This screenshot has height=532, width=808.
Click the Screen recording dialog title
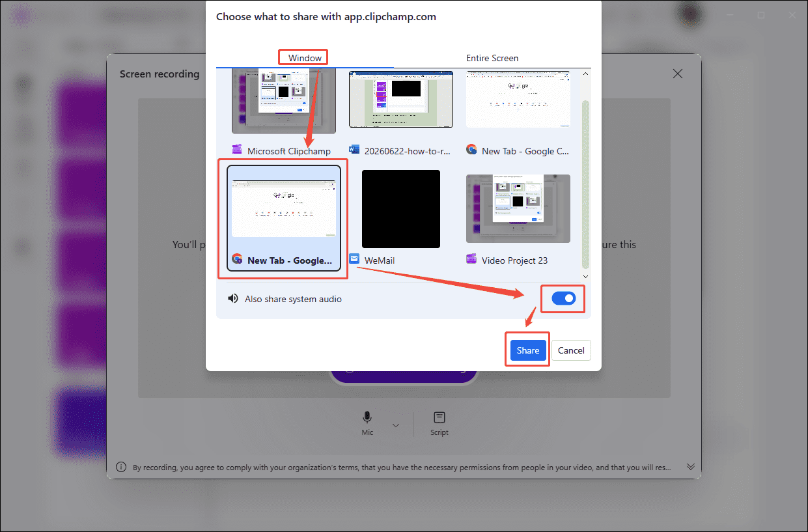coord(160,74)
